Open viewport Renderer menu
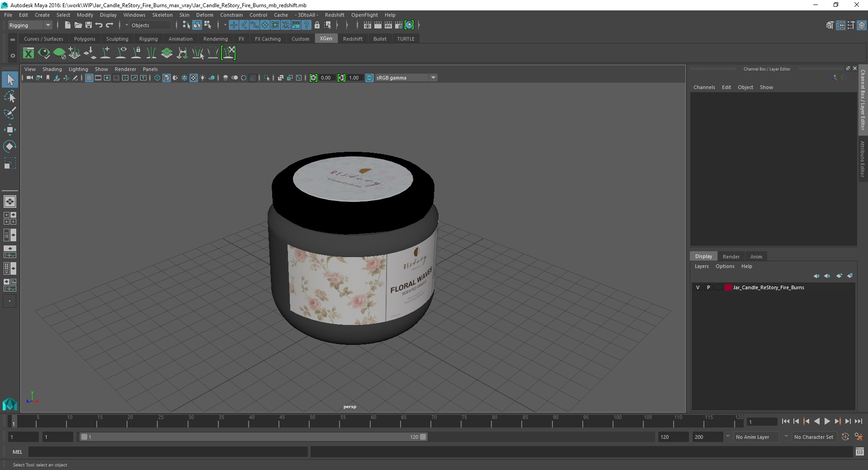 pos(125,69)
